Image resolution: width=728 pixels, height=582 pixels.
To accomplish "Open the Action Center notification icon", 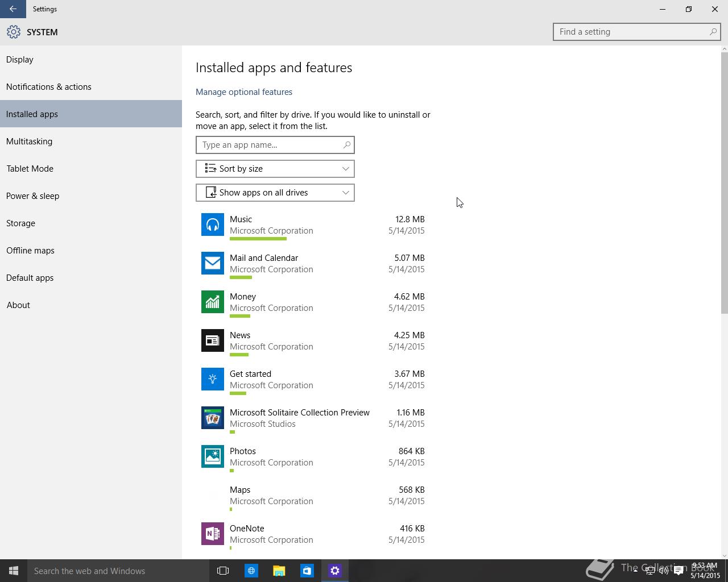I will [x=679, y=571].
